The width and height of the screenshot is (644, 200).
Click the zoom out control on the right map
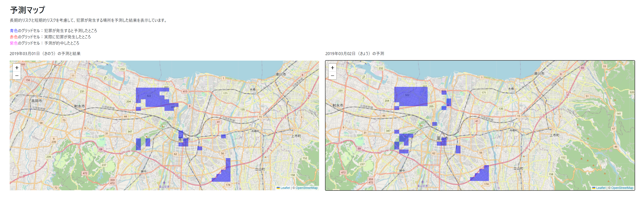[333, 75]
